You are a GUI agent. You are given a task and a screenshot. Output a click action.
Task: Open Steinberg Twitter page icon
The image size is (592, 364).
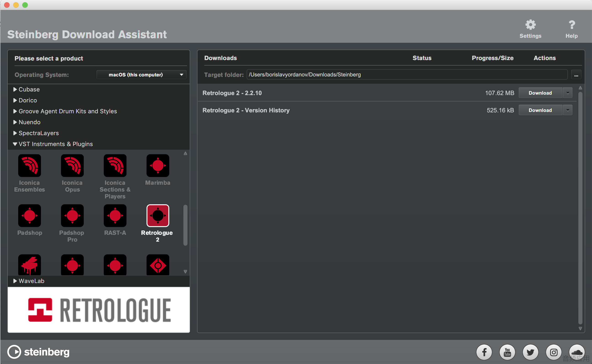(x=530, y=352)
